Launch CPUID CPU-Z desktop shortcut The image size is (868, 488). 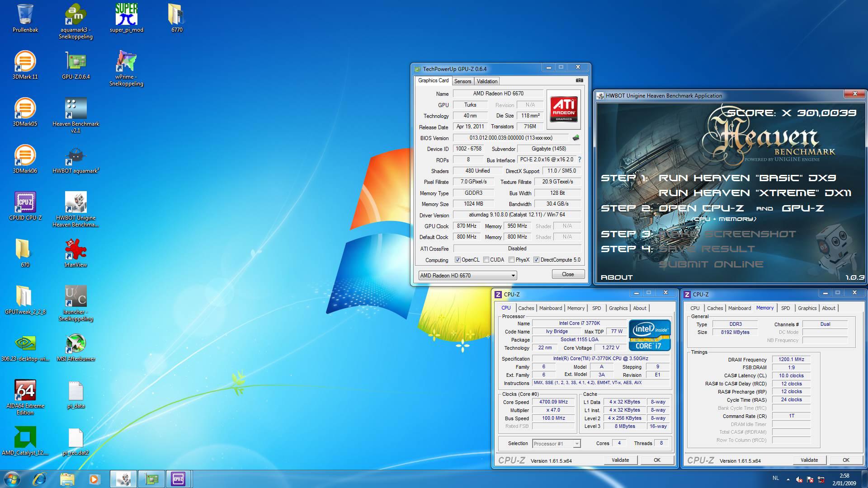(25, 206)
